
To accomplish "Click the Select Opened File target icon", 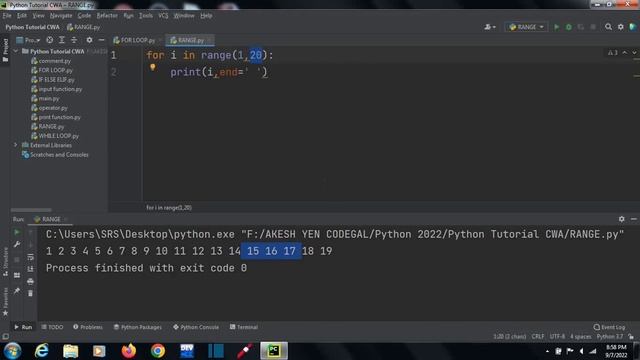I will 49,40.
